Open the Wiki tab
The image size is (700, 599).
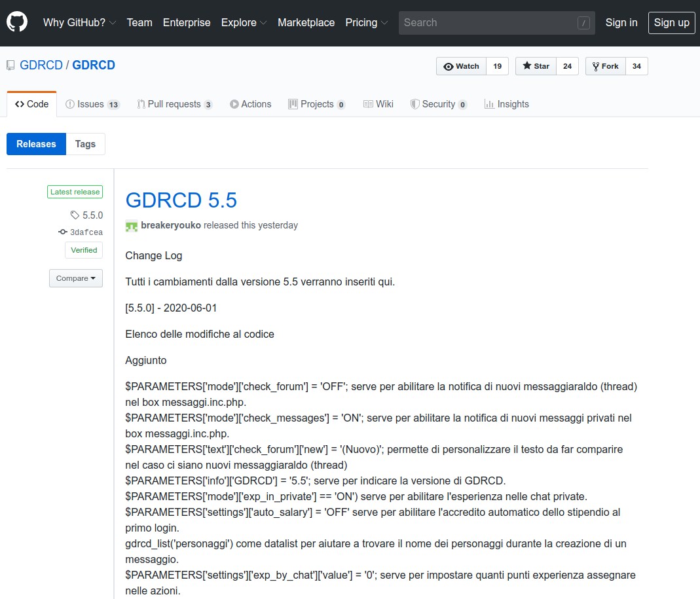click(x=378, y=104)
